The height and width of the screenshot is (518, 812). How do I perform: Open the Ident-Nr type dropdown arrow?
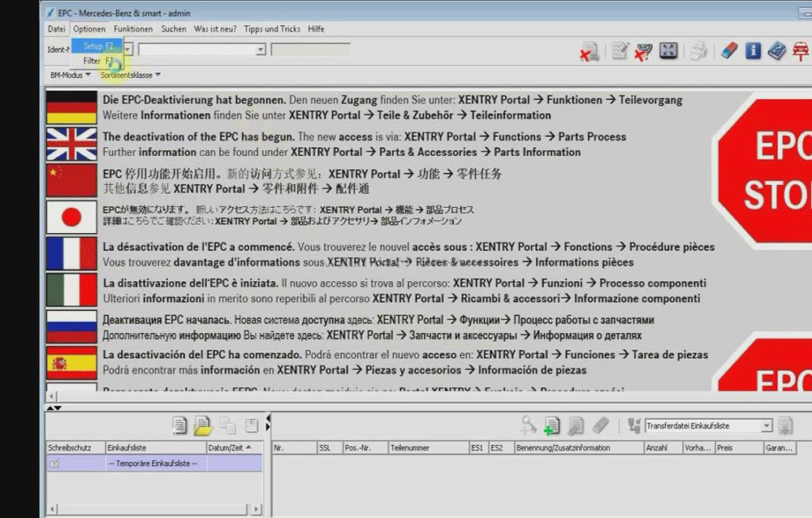point(128,50)
